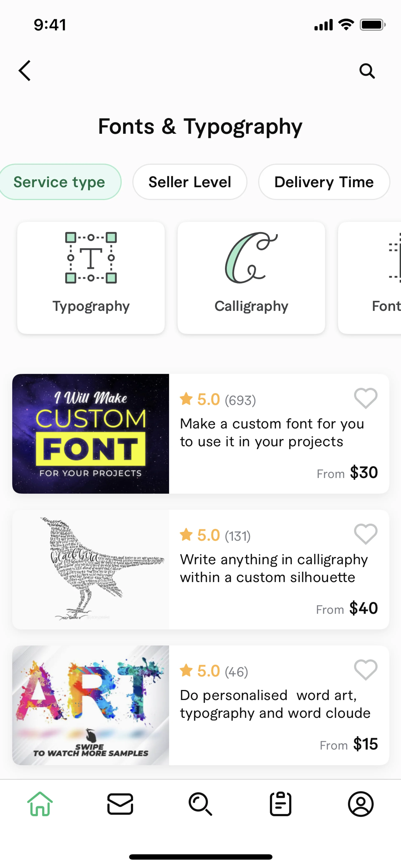Open the Delivery Time filter
Viewport: 401px width, 868px height.
(324, 182)
